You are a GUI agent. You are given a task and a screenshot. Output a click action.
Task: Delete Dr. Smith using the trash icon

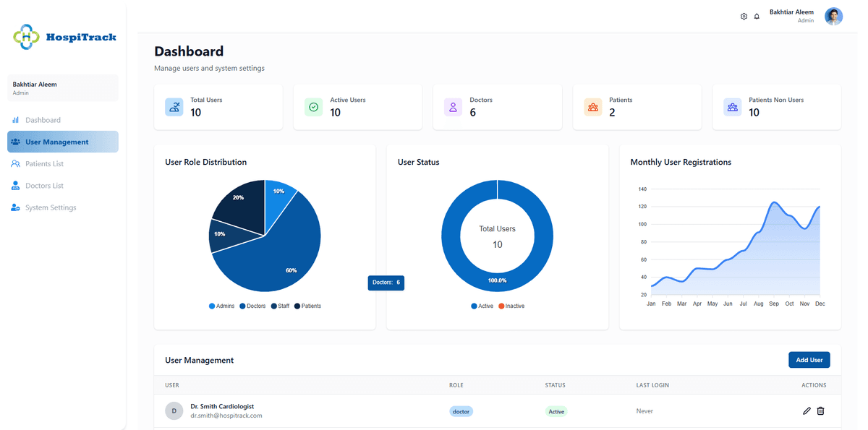coord(820,411)
